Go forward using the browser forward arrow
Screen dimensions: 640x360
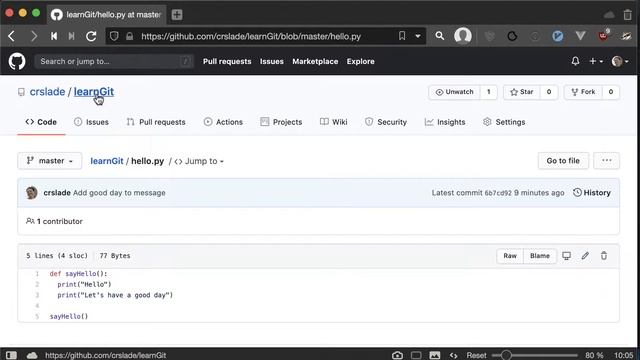(x=34, y=36)
